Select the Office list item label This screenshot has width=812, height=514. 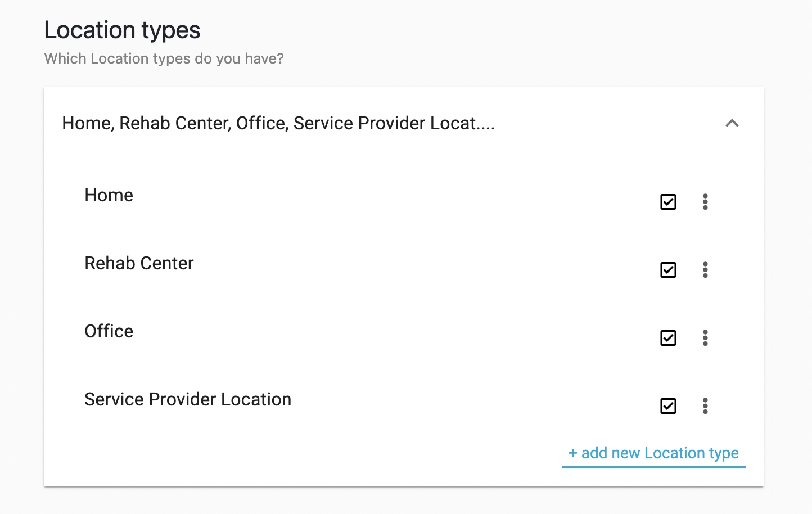109,331
